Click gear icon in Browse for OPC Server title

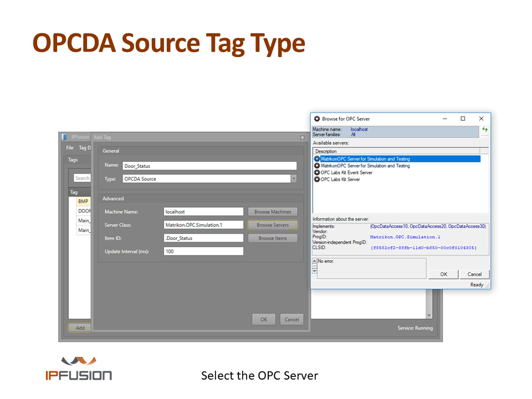click(x=317, y=119)
